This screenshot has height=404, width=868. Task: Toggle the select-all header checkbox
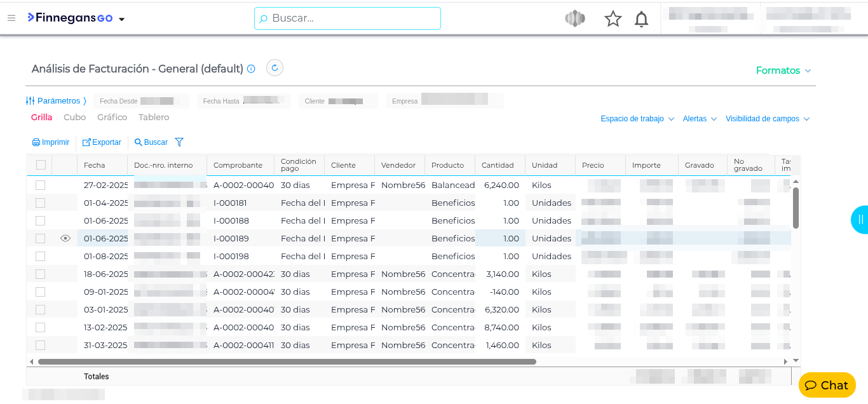point(41,165)
